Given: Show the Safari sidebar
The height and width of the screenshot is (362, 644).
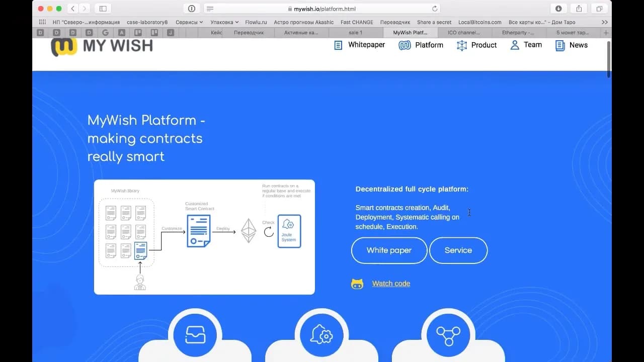Looking at the screenshot, I should [x=103, y=9].
